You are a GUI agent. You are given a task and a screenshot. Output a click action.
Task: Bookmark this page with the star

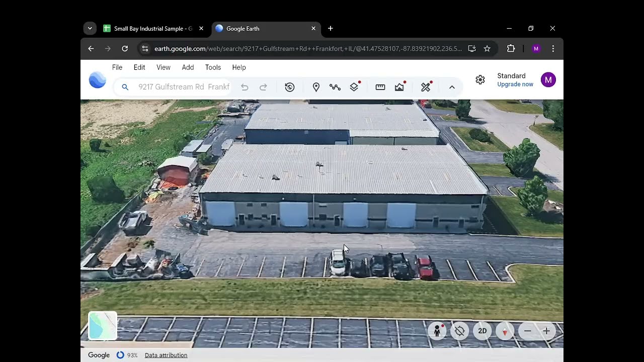(x=487, y=49)
